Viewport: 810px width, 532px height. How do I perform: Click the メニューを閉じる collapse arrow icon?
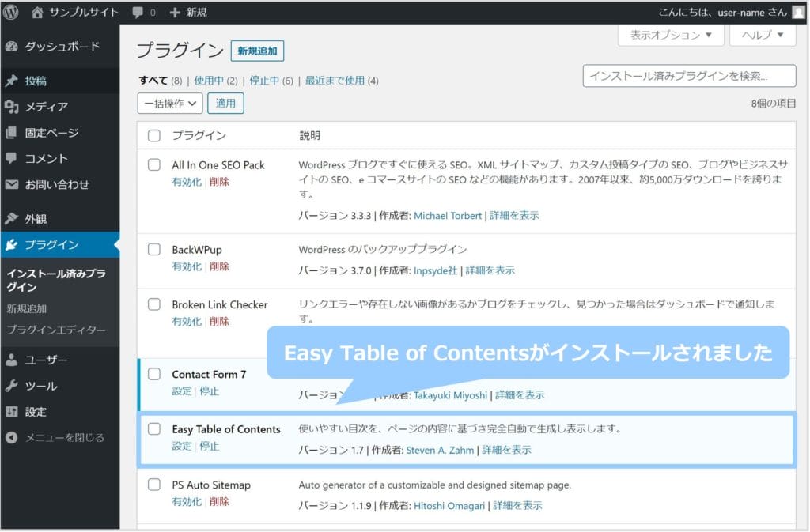pyautogui.click(x=11, y=438)
